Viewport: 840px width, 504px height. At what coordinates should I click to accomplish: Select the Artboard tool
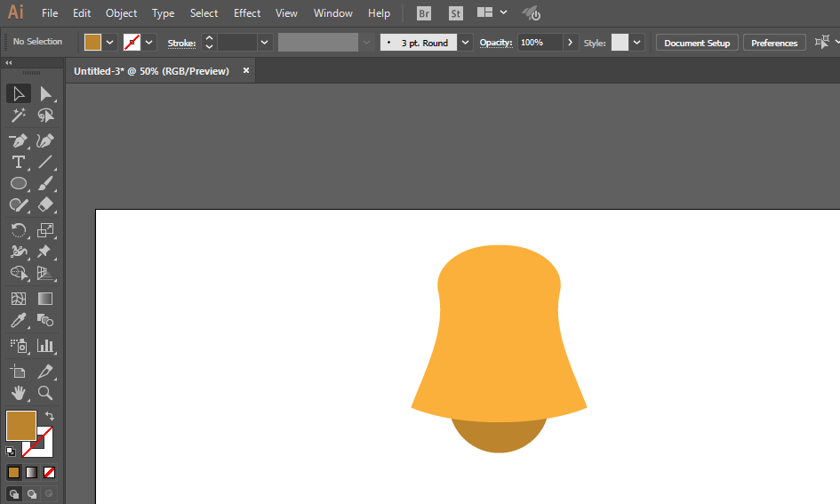pyautogui.click(x=18, y=372)
